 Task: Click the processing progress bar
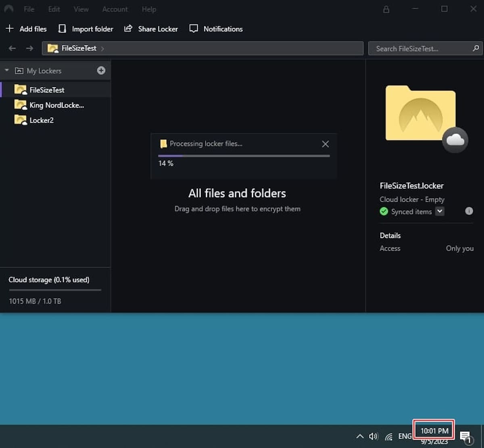(244, 156)
